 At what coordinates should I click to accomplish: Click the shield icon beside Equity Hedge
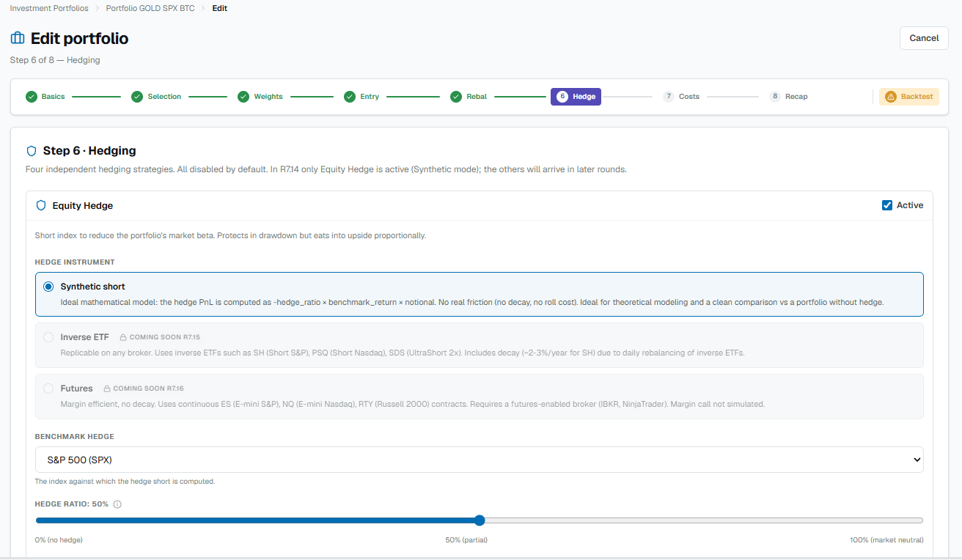[x=41, y=205]
